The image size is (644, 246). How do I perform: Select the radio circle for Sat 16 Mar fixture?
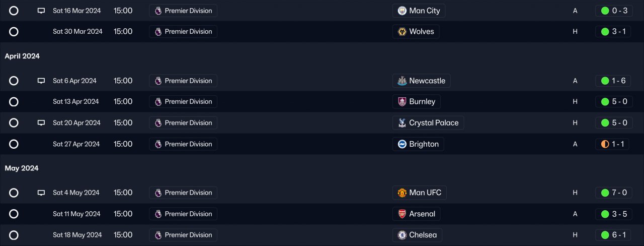tap(14, 11)
